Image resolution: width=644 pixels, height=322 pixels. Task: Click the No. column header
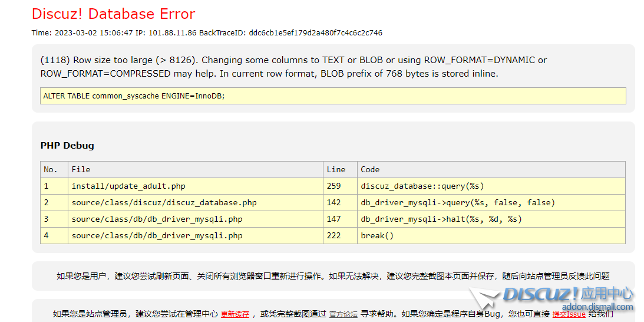(51, 169)
